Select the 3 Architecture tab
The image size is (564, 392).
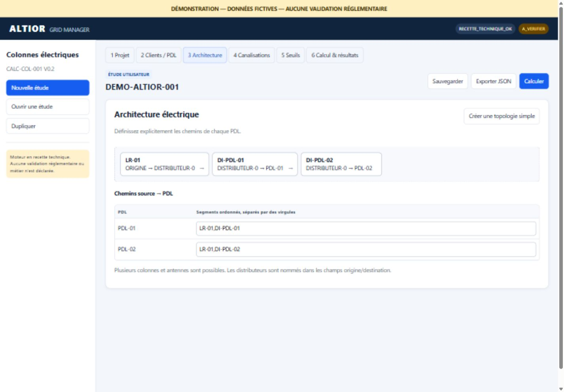point(205,55)
